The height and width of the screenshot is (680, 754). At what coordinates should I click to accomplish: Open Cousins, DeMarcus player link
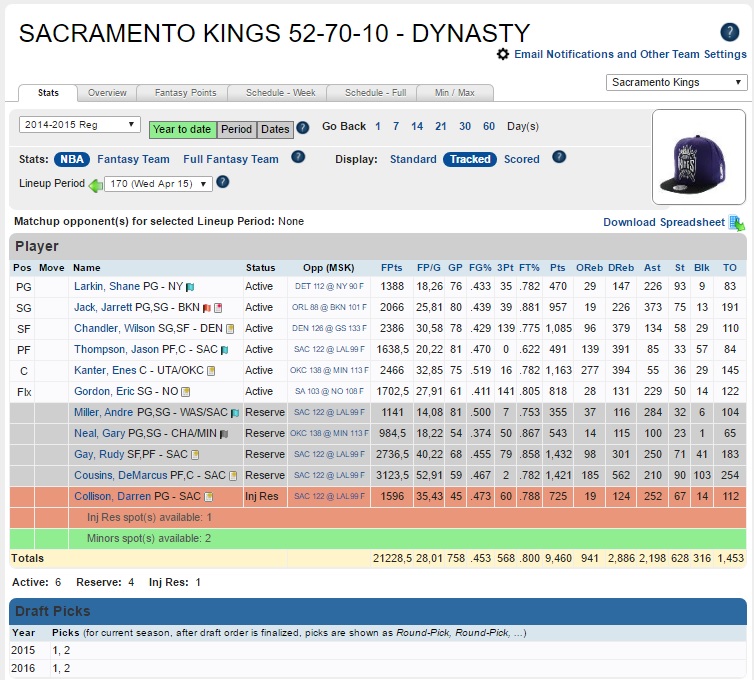(x=121, y=475)
